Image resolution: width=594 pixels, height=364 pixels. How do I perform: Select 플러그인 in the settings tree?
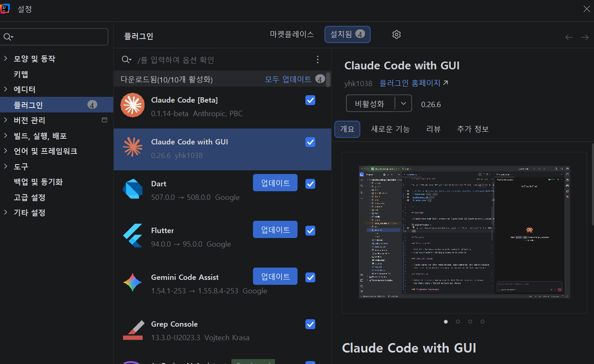57,105
